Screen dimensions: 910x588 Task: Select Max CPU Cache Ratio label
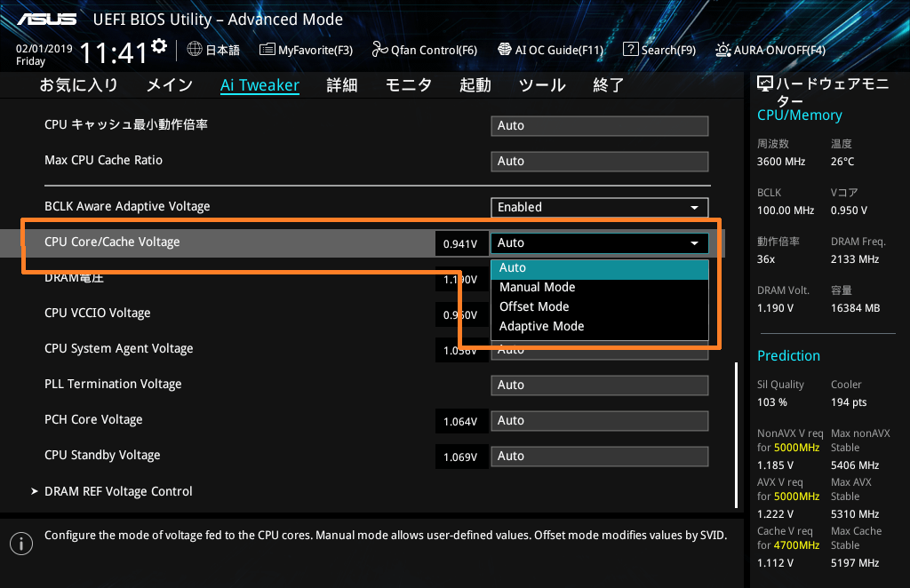(x=103, y=160)
